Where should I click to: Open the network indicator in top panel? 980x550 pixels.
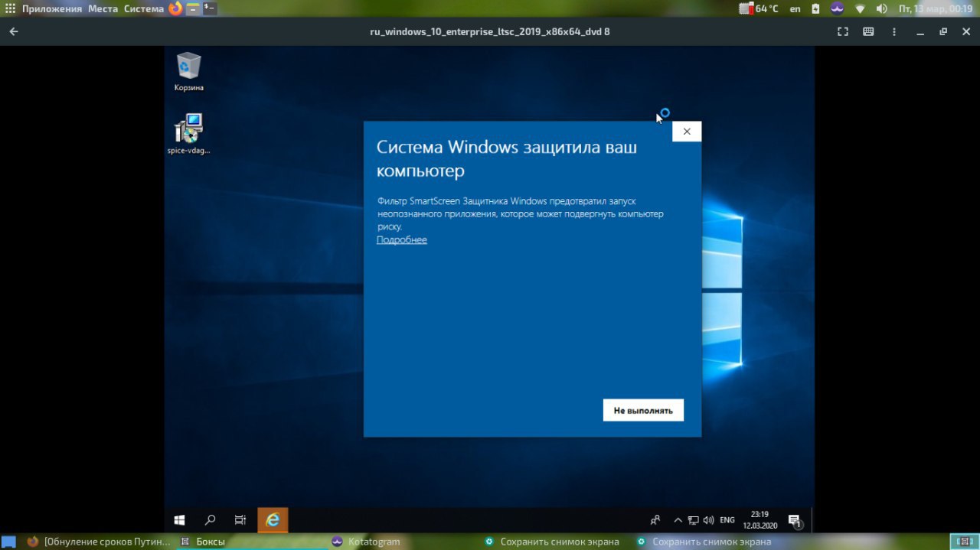click(860, 8)
